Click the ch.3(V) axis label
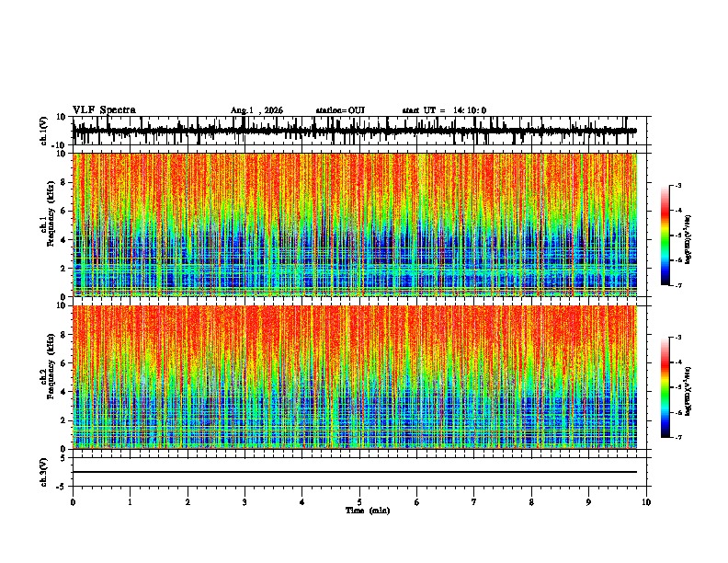The width and height of the screenshot is (728, 563). [44, 472]
